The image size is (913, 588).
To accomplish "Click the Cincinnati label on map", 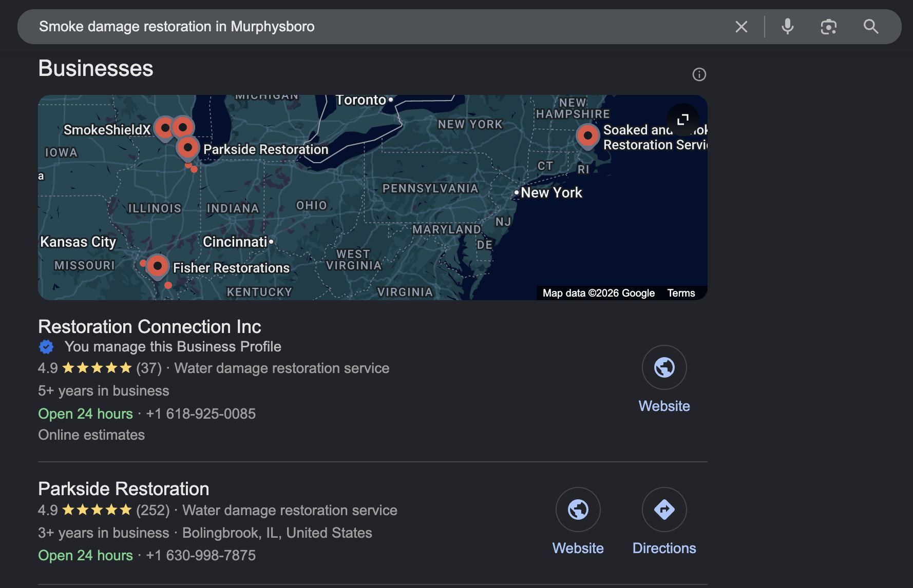I will [x=235, y=242].
